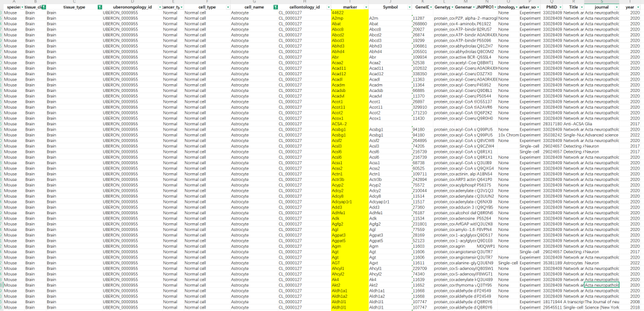Image resolution: width=644 pixels, height=311 pixels.
Task: Select the GeneID cell '11287'
Action: point(422,19)
